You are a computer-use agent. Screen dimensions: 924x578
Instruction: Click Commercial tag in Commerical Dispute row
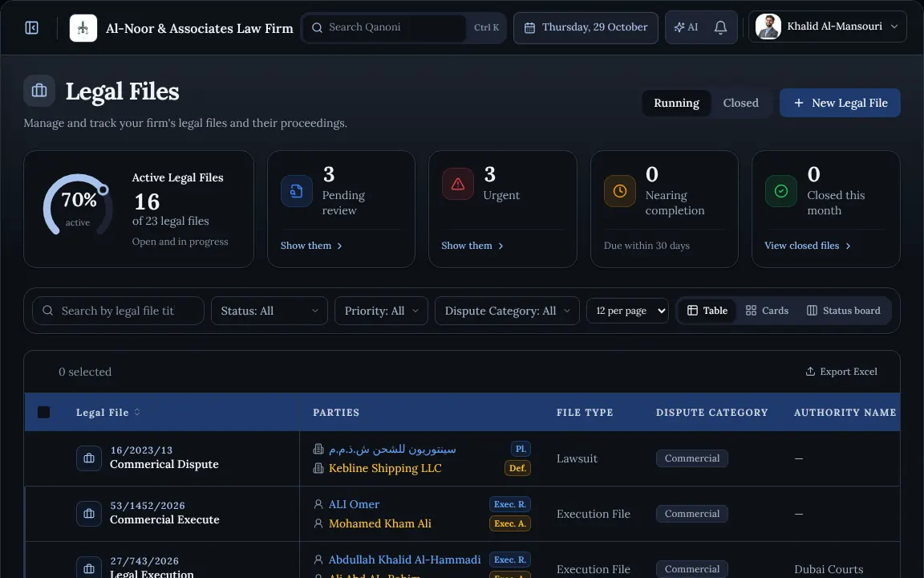coord(692,458)
